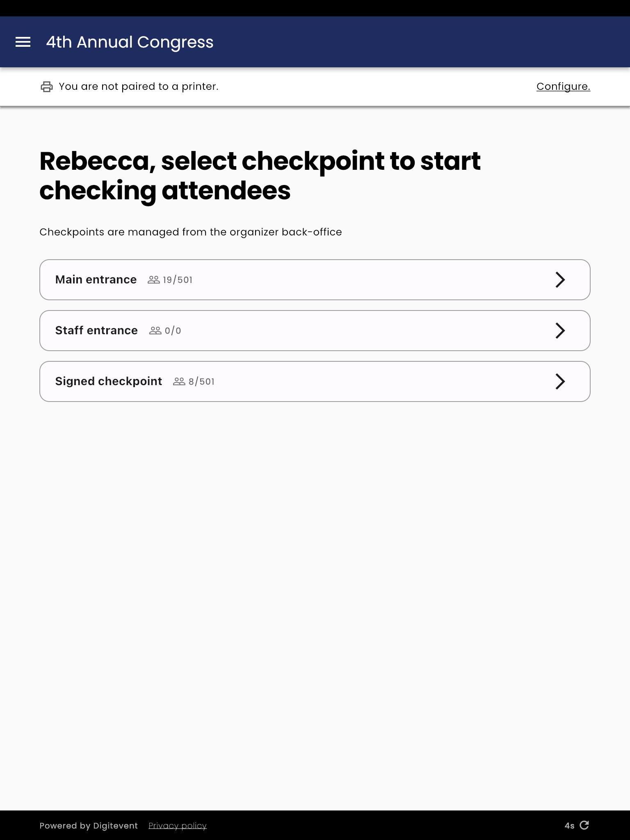Image resolution: width=630 pixels, height=840 pixels.
Task: Click the Powered by Digitevent text
Action: (89, 826)
